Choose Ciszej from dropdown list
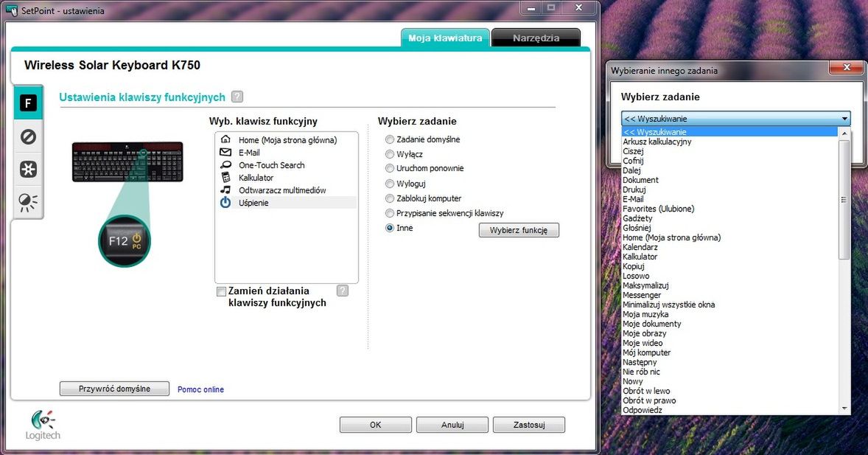The height and width of the screenshot is (455, 868). pyautogui.click(x=729, y=151)
